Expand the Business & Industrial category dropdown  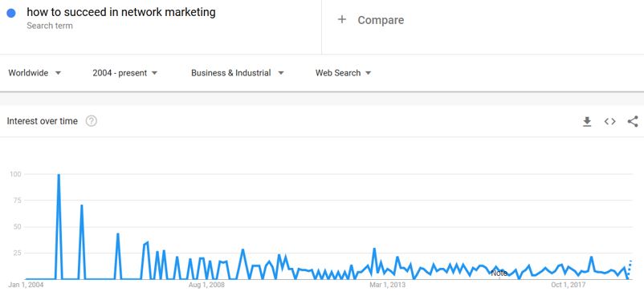[238, 73]
